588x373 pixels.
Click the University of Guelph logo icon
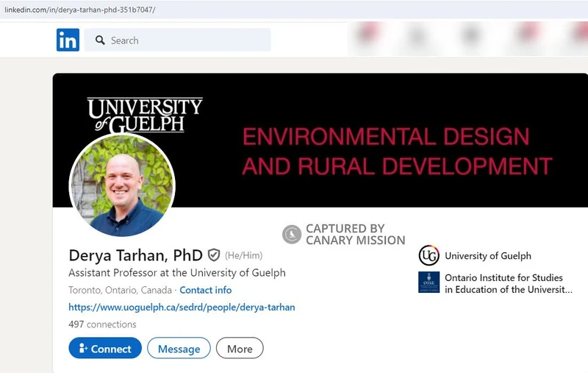coord(429,255)
